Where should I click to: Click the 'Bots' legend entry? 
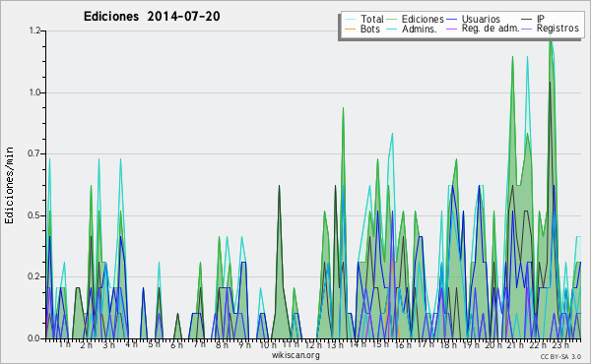click(370, 29)
